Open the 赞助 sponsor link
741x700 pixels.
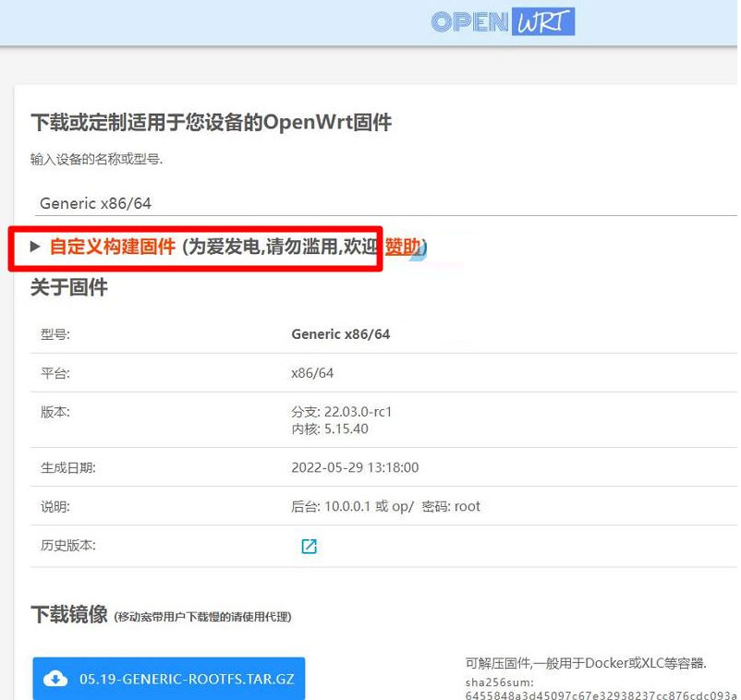point(402,247)
